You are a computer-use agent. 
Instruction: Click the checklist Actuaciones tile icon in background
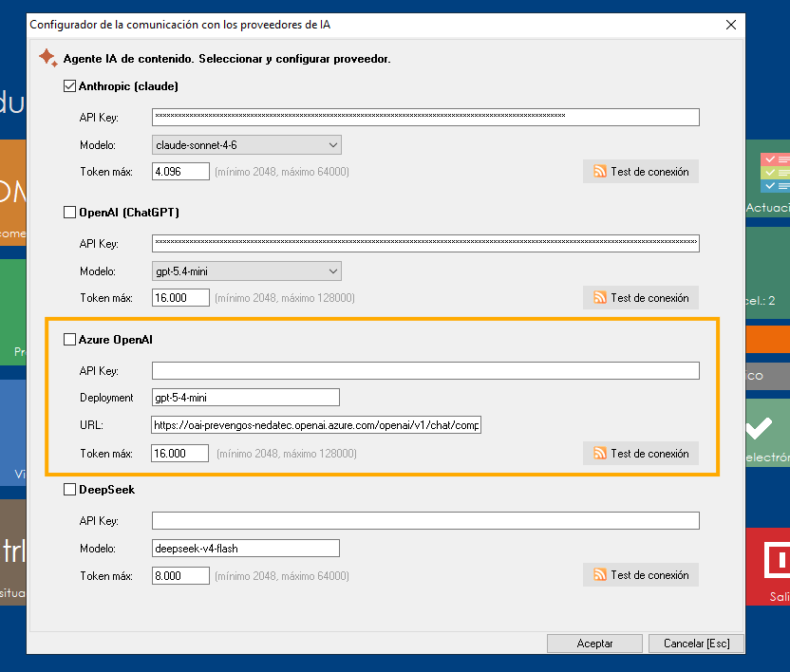tap(775, 173)
